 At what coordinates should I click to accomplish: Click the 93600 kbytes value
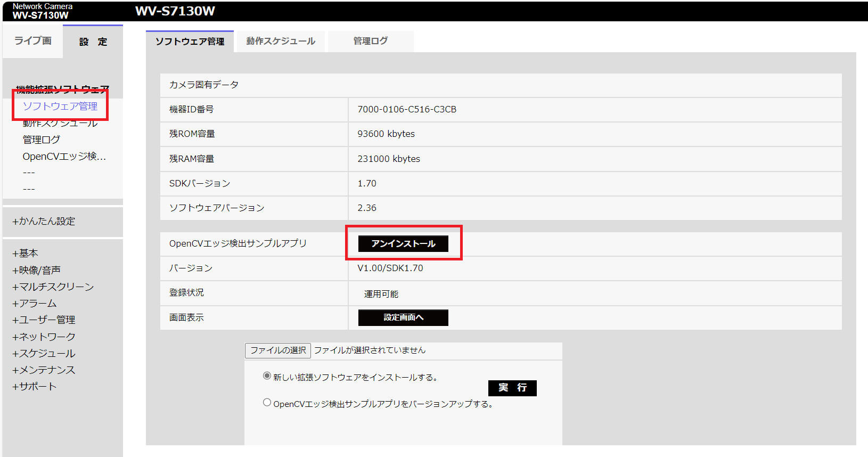click(386, 134)
